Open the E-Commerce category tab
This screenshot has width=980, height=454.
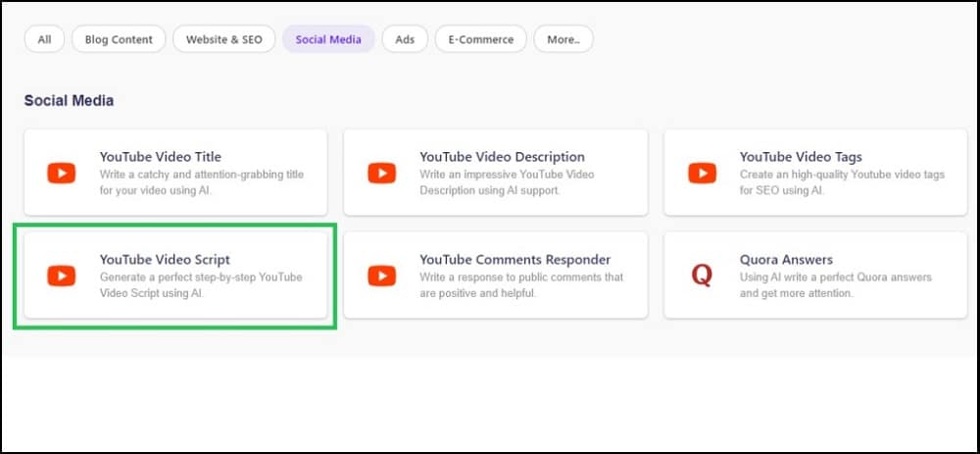(480, 39)
